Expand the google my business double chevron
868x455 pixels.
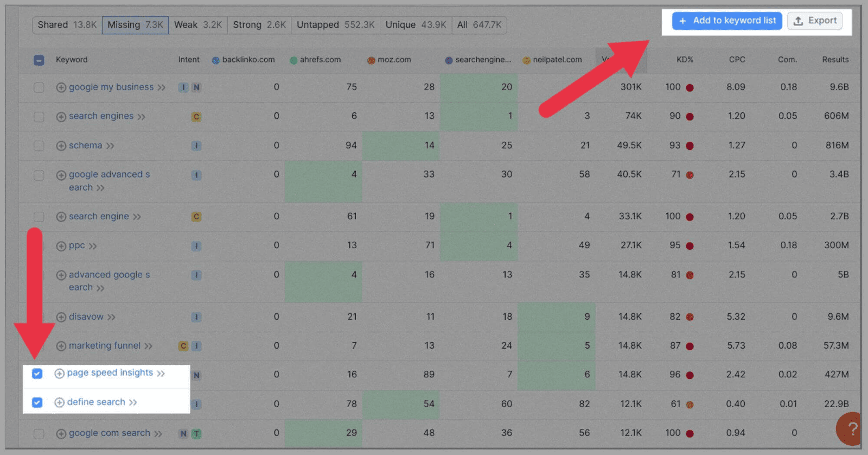[x=161, y=88]
